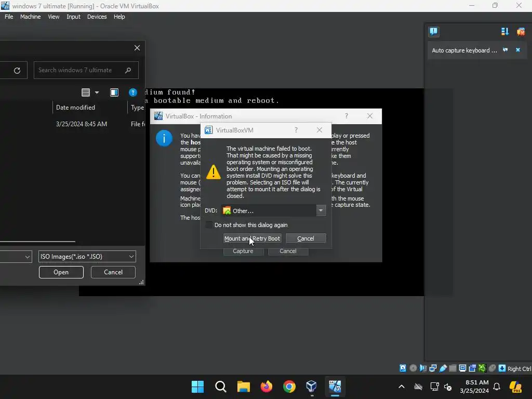Click the question mark help on VirtualBoxVM dialog

pyautogui.click(x=296, y=130)
